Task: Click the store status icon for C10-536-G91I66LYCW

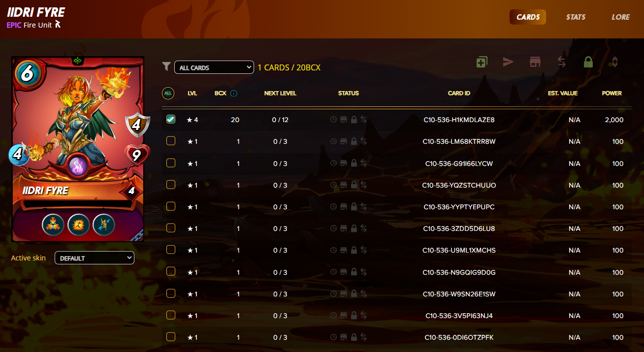Action: pos(344,163)
